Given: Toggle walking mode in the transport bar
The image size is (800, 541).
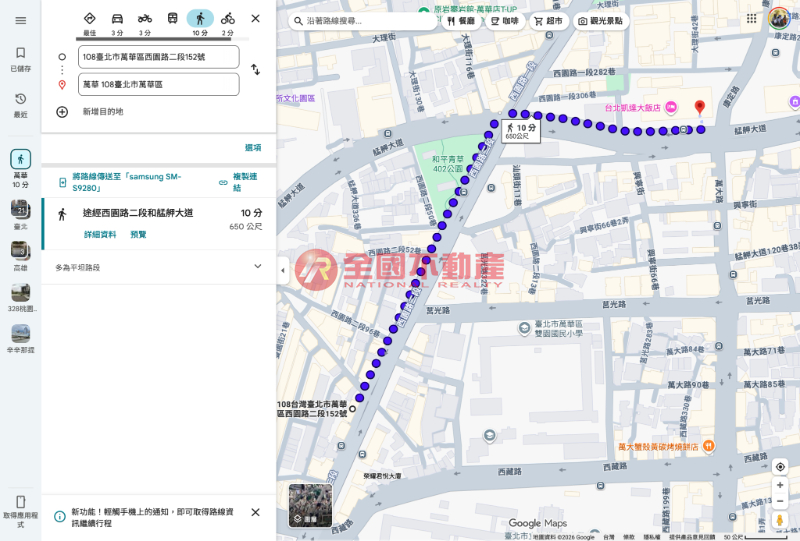Looking at the screenshot, I should [200, 18].
